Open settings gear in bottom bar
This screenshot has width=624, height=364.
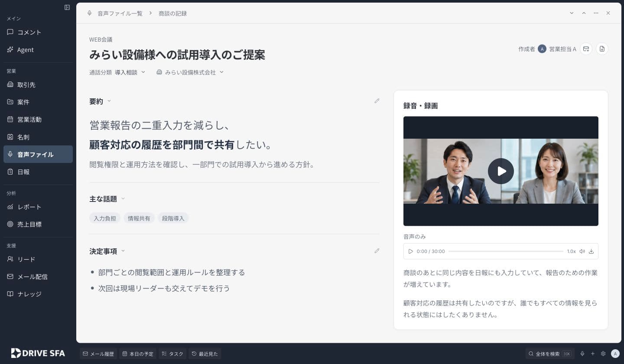603,354
